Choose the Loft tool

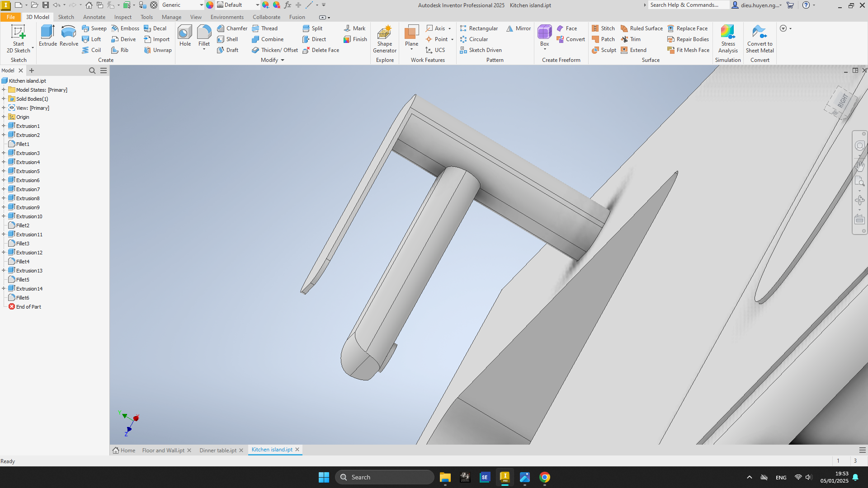coord(91,39)
